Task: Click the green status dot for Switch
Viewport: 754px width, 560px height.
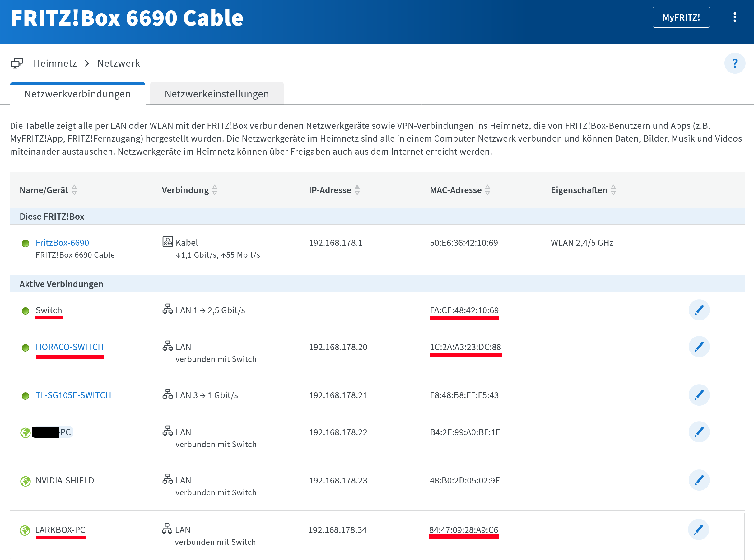Action: (26, 311)
